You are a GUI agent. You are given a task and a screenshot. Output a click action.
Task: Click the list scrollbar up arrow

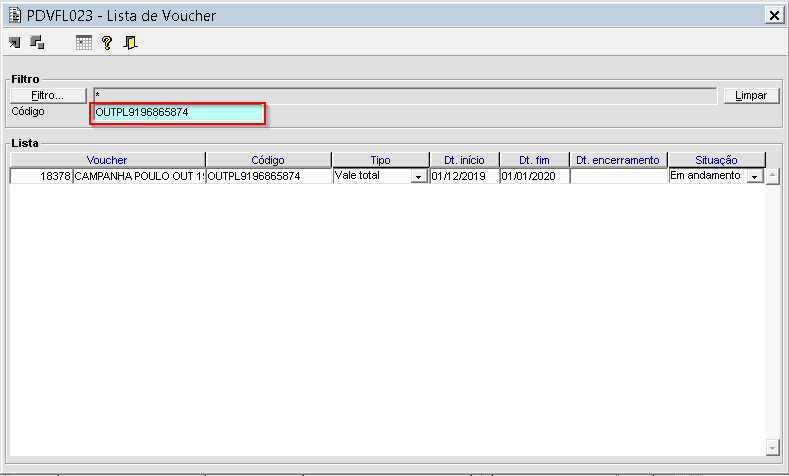(x=773, y=176)
